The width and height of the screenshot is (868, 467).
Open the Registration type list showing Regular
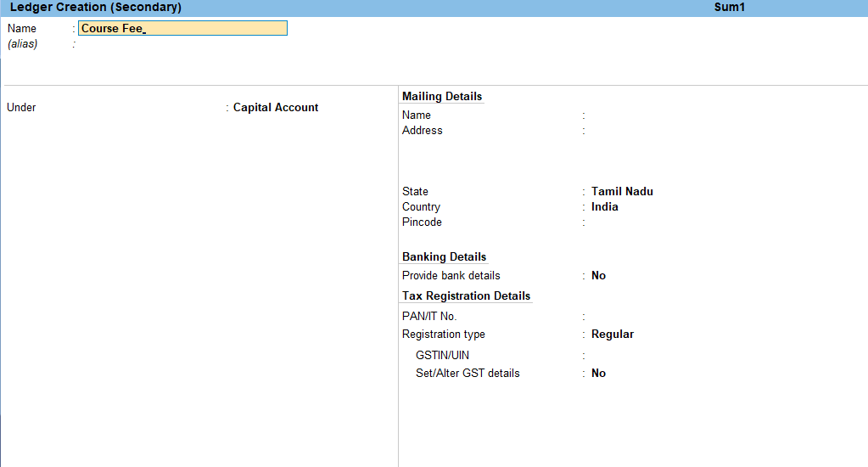click(612, 335)
